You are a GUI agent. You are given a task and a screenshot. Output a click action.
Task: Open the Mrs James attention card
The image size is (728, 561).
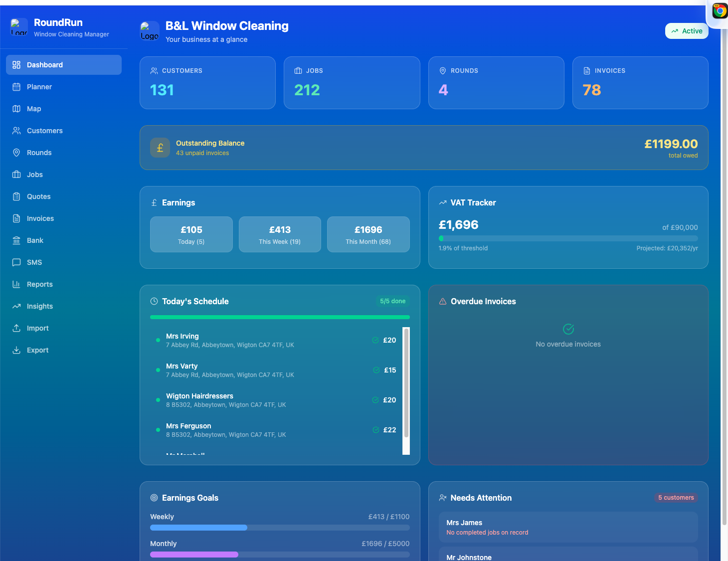tap(568, 527)
